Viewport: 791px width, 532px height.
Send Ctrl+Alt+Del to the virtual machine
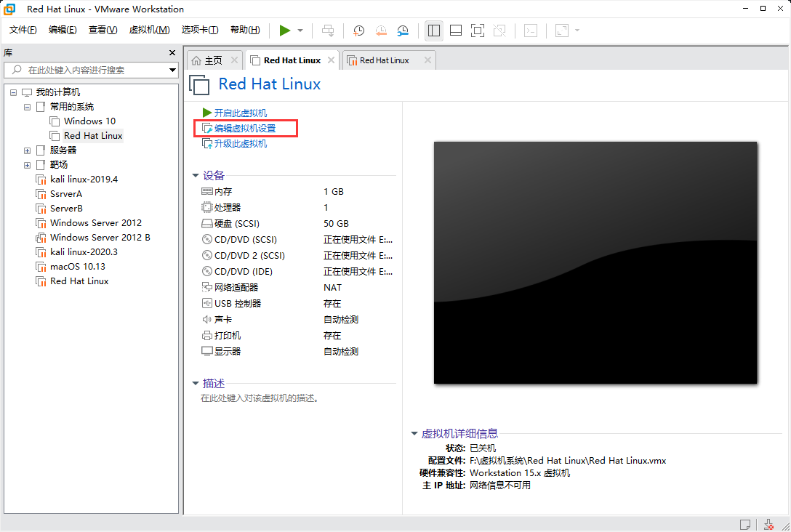[328, 30]
